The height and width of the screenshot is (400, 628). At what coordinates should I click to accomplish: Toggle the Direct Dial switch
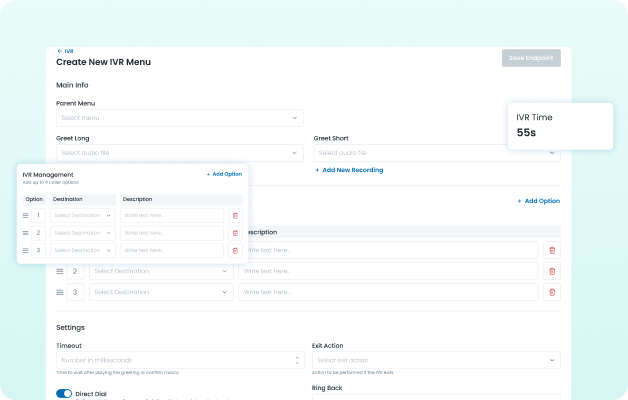(x=64, y=394)
